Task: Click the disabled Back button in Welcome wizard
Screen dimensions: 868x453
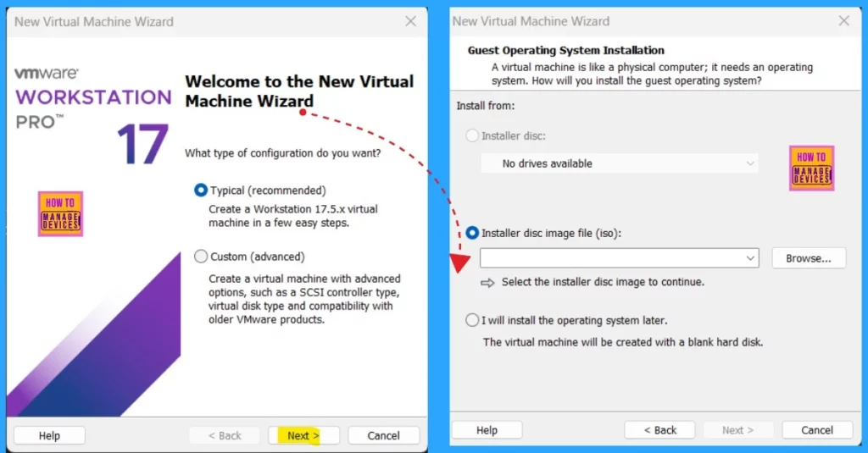Action: (224, 435)
